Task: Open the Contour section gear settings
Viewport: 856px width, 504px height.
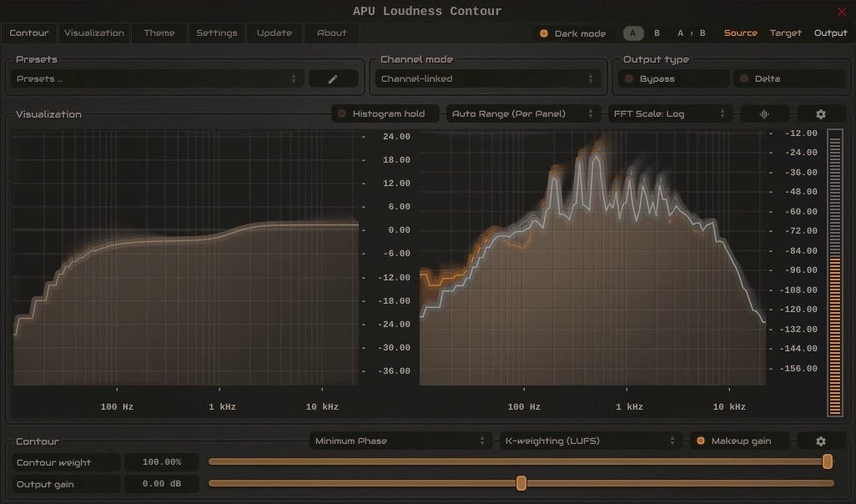Action: click(x=820, y=441)
